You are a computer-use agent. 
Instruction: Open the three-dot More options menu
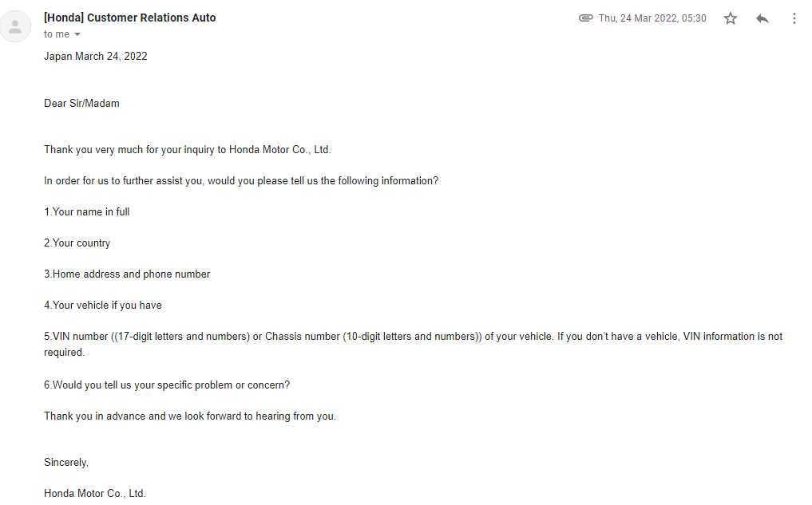[794, 18]
